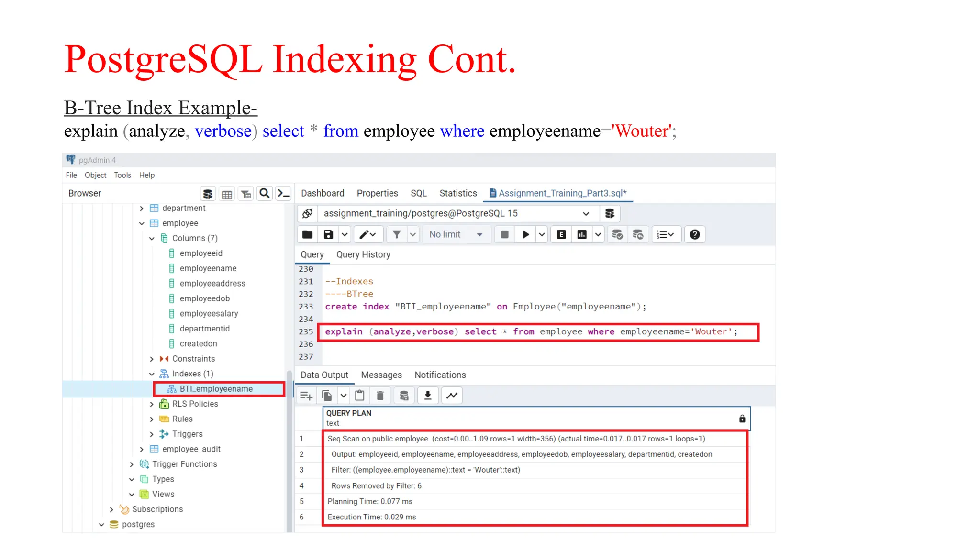Expand the department table node
Viewport: 980px width, 551px height.
coord(142,208)
